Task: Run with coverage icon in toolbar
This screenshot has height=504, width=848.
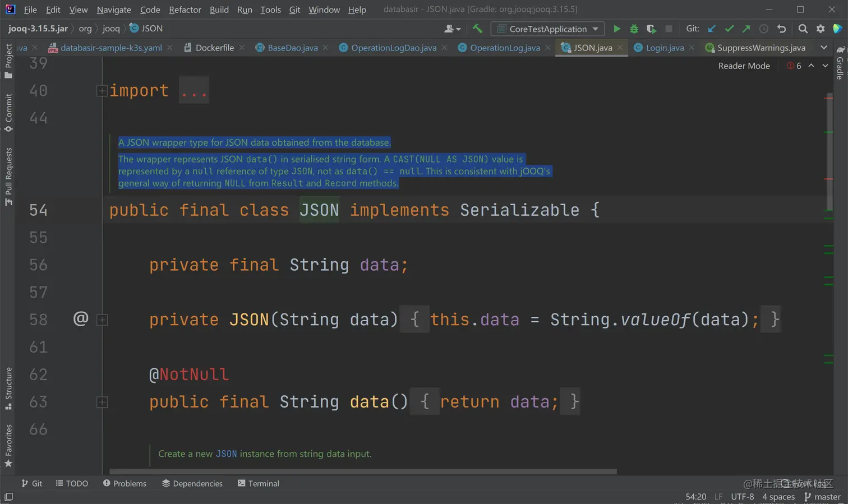Action: [651, 29]
